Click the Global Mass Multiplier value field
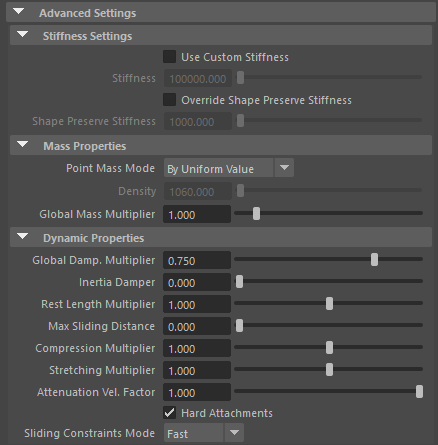Screen dimensions: 438x445 (197, 214)
